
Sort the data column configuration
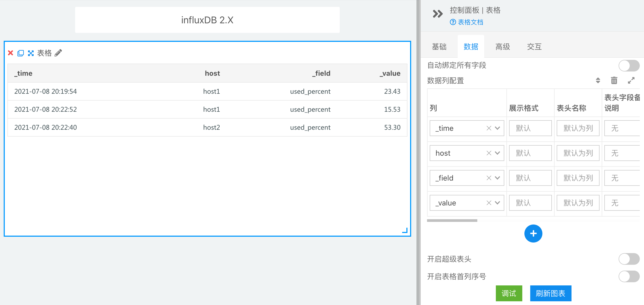[x=598, y=80]
